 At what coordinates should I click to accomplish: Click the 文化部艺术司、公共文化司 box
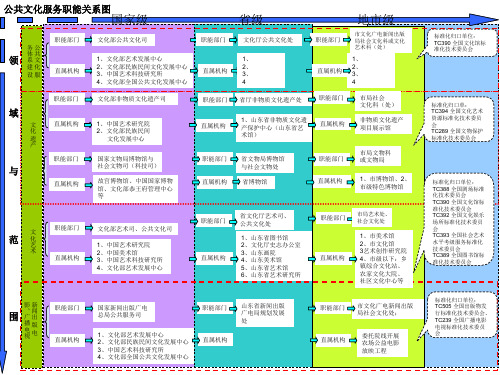coord(135,229)
